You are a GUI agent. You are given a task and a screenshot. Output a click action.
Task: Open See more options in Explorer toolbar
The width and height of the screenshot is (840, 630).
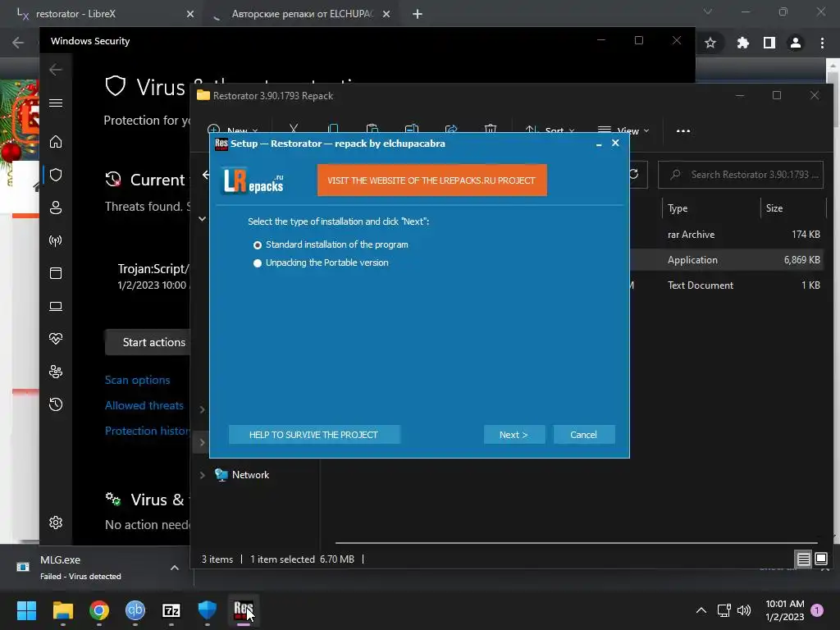(683, 130)
